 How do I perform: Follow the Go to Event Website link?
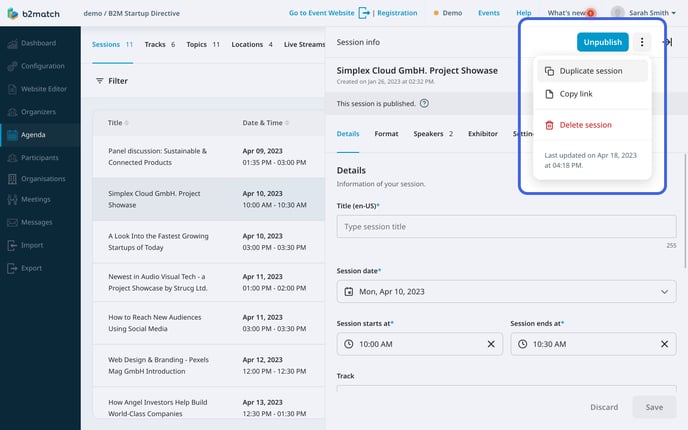(322, 13)
